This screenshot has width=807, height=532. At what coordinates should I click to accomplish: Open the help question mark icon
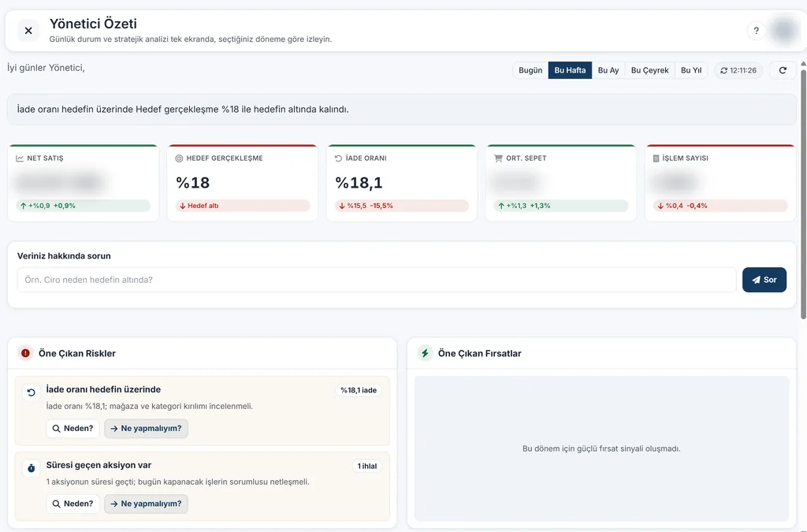[x=756, y=31]
